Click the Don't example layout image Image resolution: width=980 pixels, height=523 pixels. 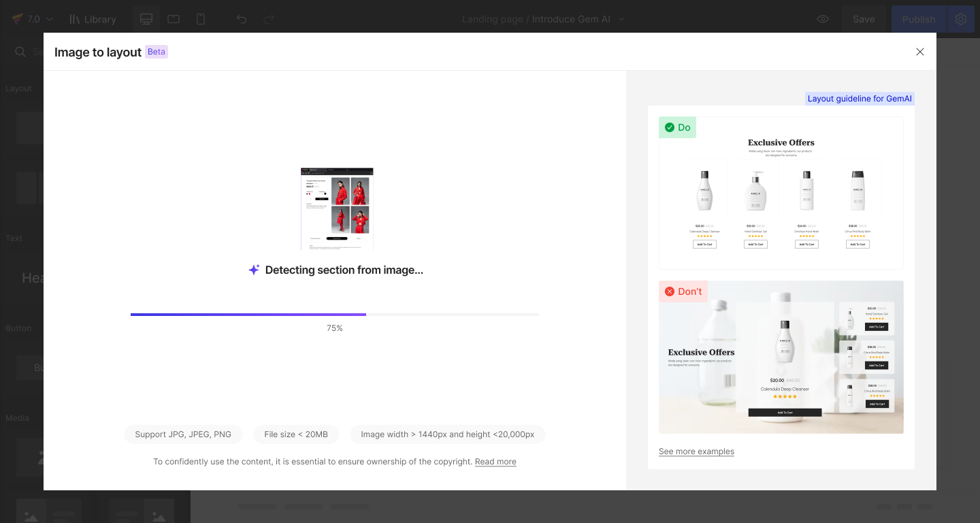tap(781, 357)
